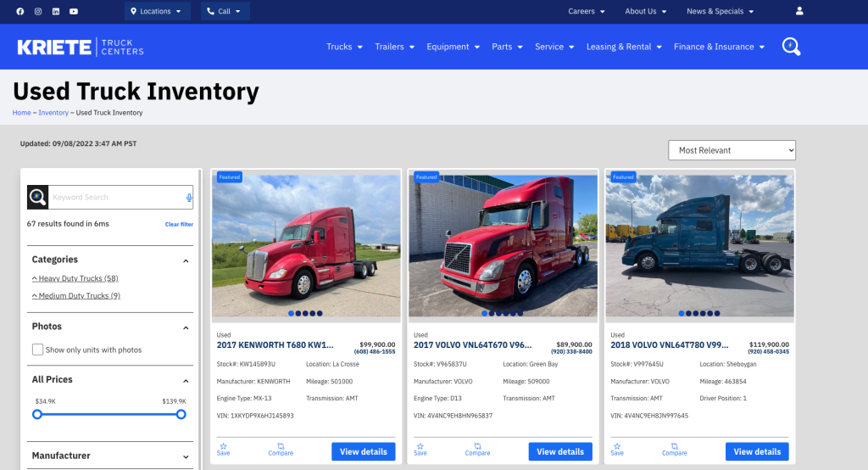This screenshot has width=868, height=470.
Task: Click the blue Volvo VNL64T780 truck photo
Action: coord(699,246)
